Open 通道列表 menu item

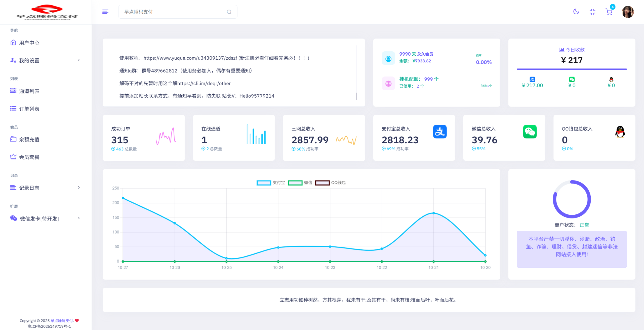tap(29, 91)
